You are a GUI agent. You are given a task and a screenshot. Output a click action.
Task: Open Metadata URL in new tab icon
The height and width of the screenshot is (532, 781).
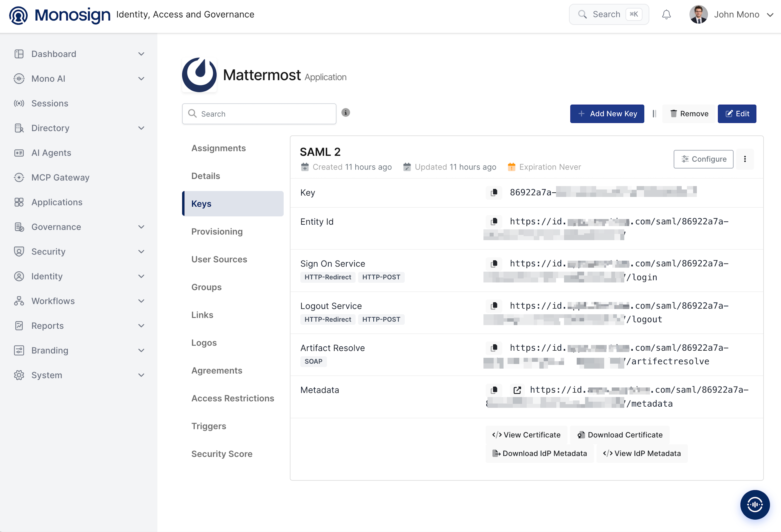(517, 390)
